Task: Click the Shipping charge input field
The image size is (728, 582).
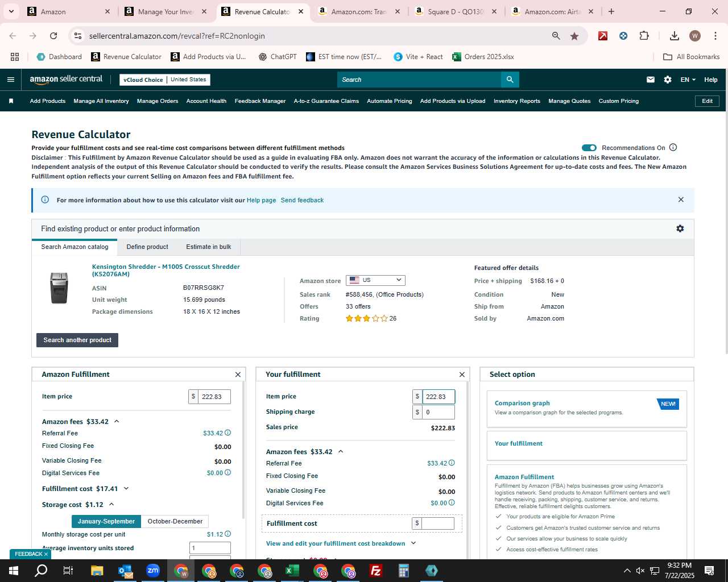Action: click(x=439, y=412)
